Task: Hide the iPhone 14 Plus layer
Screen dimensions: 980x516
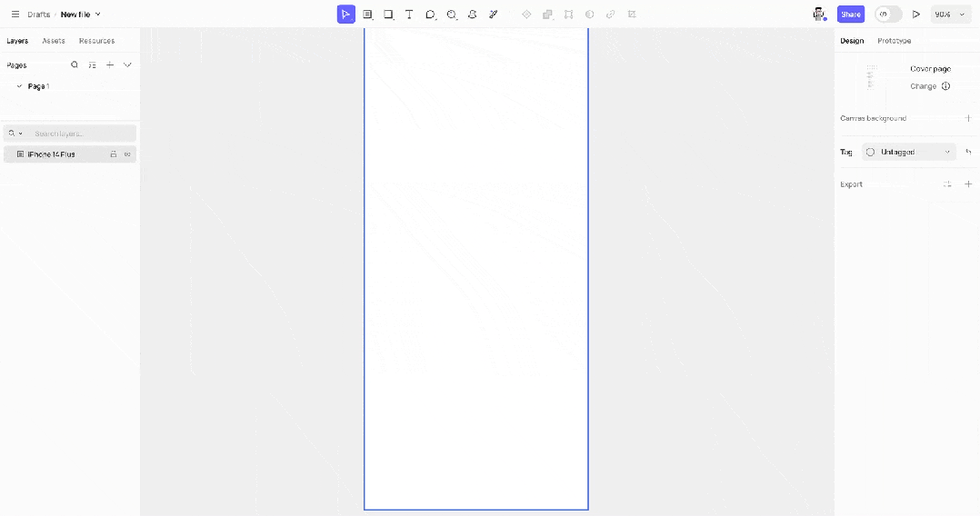Action: [127, 154]
